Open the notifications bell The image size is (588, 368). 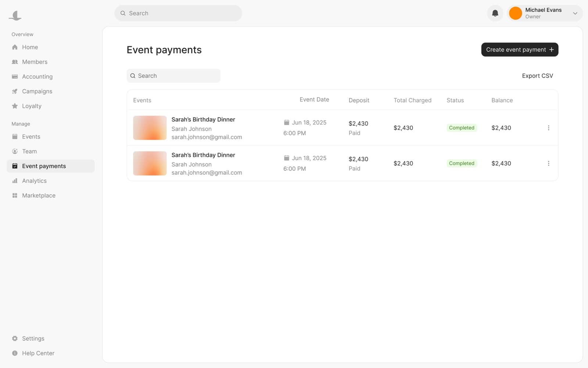[495, 13]
